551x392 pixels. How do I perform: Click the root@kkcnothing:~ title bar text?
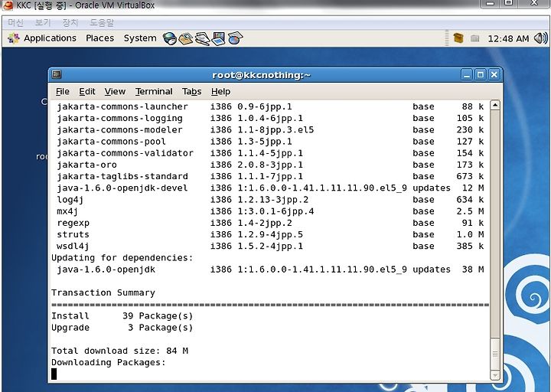(x=261, y=75)
